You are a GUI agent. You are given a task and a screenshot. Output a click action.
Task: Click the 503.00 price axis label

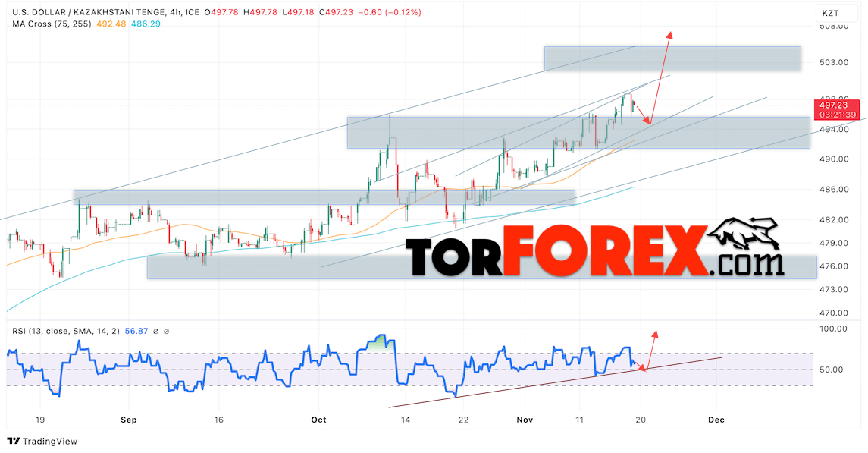[834, 62]
